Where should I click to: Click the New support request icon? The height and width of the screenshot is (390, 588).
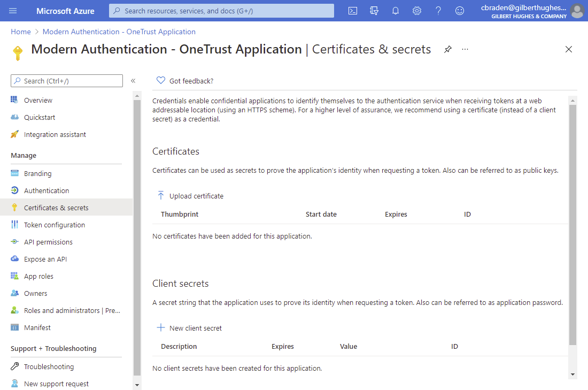pyautogui.click(x=14, y=383)
